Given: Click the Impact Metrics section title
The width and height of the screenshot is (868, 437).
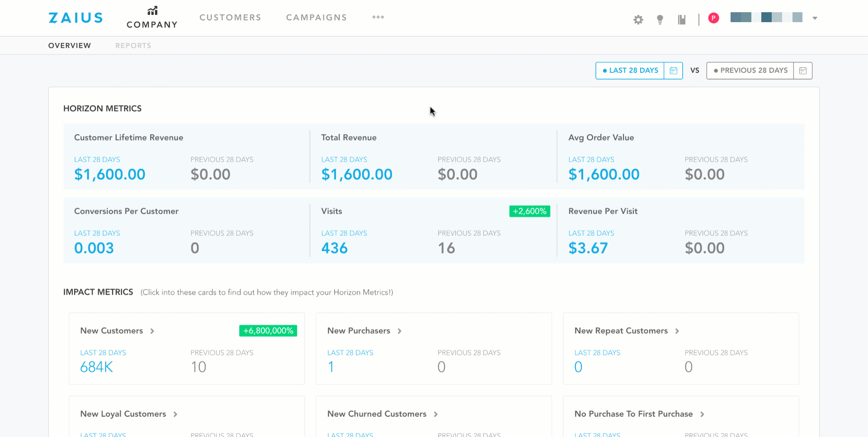Looking at the screenshot, I should tap(98, 292).
